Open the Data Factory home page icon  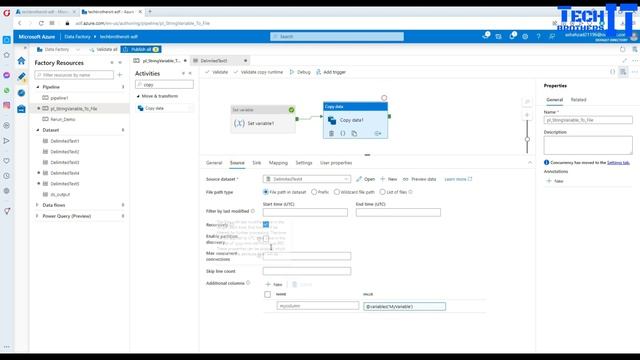[21, 61]
